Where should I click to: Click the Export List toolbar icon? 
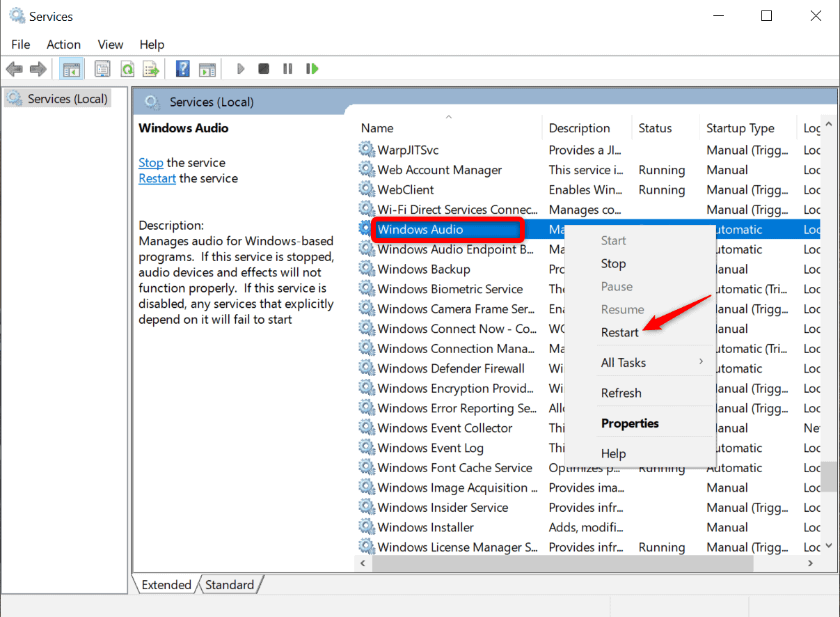click(x=151, y=69)
